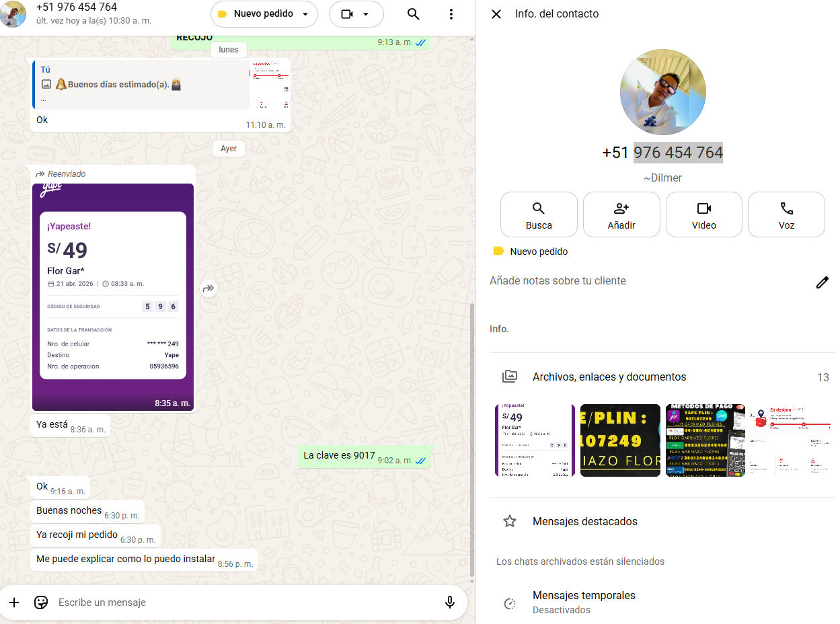Screen dimensions: 840x624
Task: Open the three-dot chat options menu
Action: point(451,14)
